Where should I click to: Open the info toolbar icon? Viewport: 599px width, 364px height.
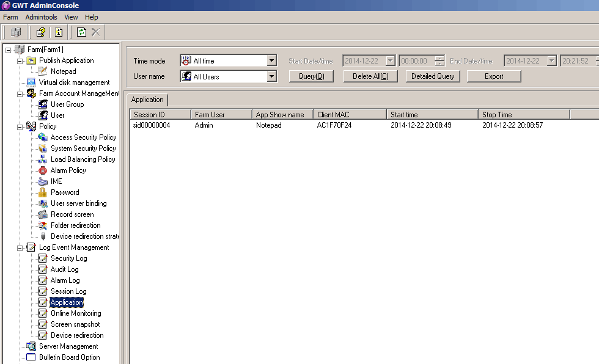(x=59, y=32)
